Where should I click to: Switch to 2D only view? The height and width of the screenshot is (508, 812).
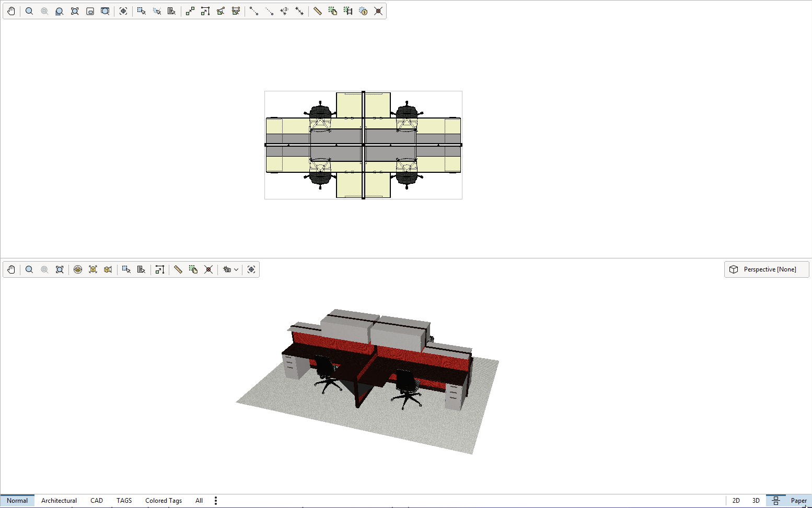click(x=736, y=501)
